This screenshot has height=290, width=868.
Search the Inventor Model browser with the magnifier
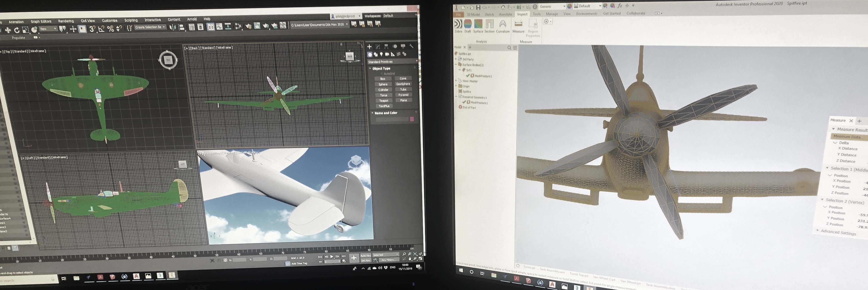point(509,48)
